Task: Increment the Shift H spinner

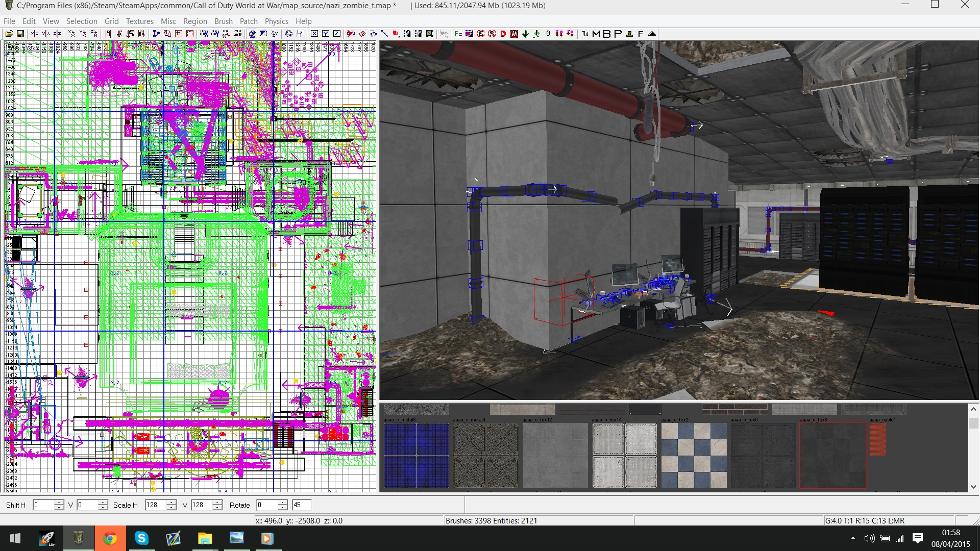Action: tap(59, 502)
